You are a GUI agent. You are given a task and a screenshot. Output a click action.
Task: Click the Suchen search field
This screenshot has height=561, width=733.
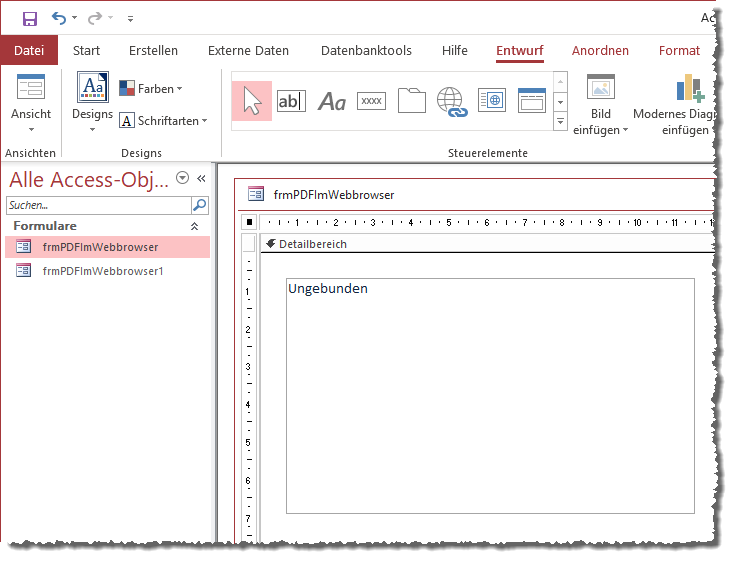[x=98, y=205]
